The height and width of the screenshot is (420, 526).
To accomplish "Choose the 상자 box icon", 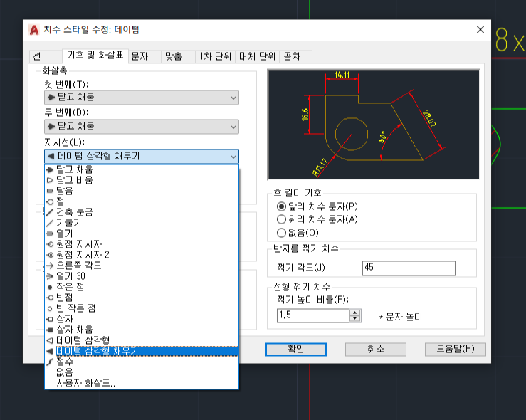I will (50, 319).
